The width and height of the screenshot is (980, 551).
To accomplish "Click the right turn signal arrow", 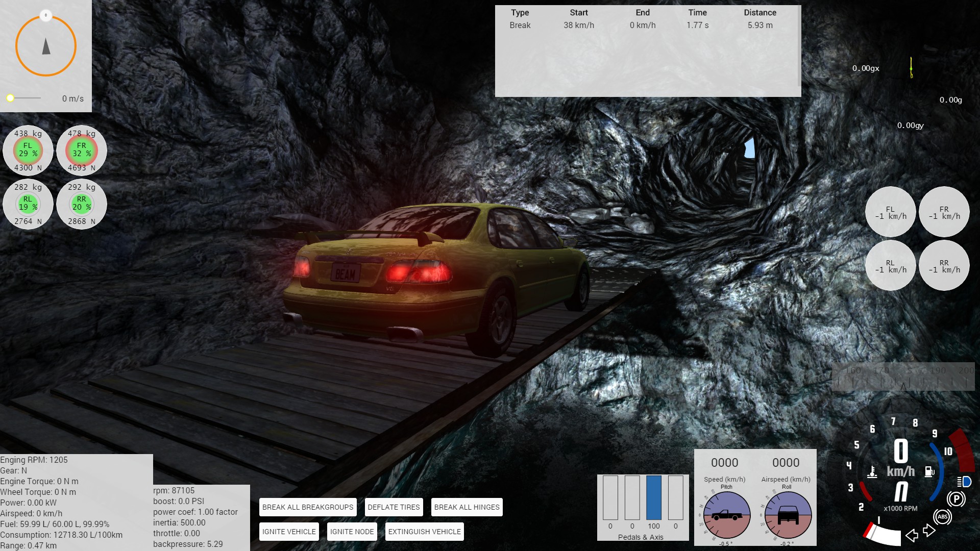I will coord(929,531).
